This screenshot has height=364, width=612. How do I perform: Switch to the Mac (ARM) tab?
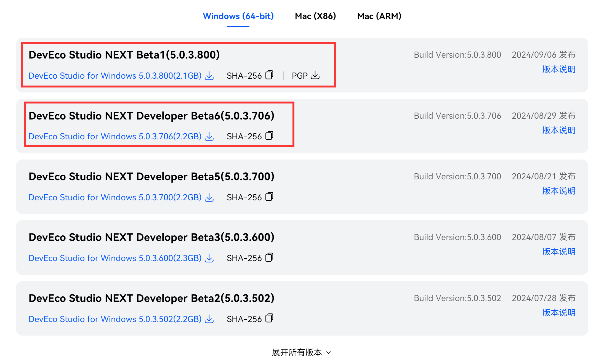coord(379,16)
